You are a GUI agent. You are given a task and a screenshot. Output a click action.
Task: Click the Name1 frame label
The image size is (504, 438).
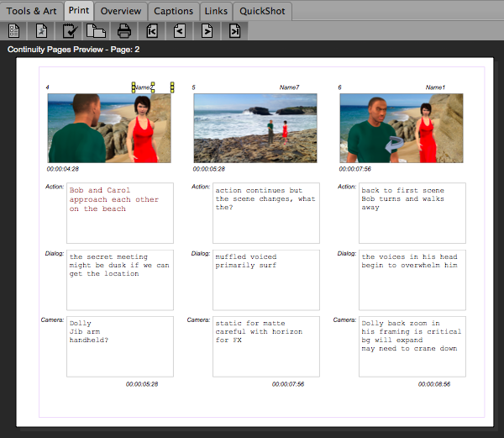435,87
